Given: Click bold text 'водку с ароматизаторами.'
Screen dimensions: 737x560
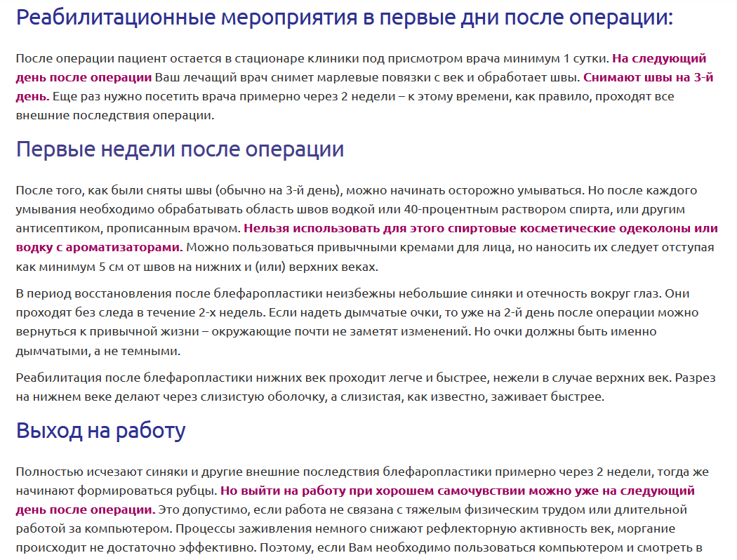Looking at the screenshot, I should pyautogui.click(x=99, y=248).
